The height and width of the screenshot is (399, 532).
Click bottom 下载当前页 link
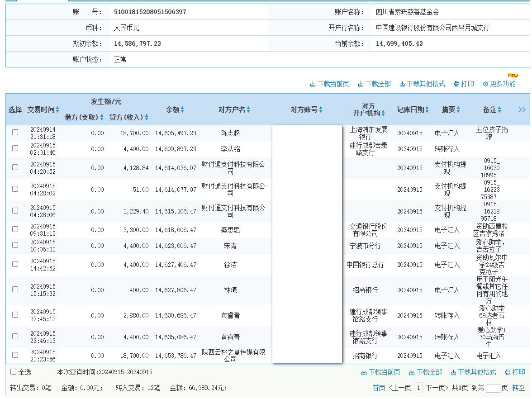381,372
